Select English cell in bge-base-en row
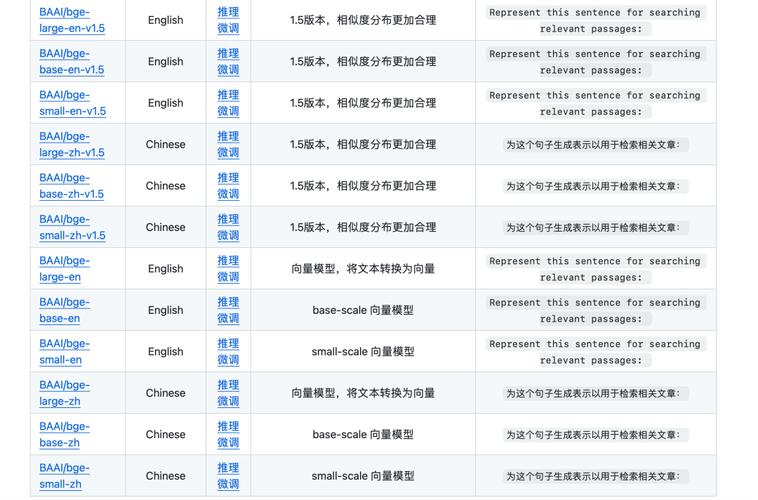The image size is (758, 500). (x=166, y=310)
